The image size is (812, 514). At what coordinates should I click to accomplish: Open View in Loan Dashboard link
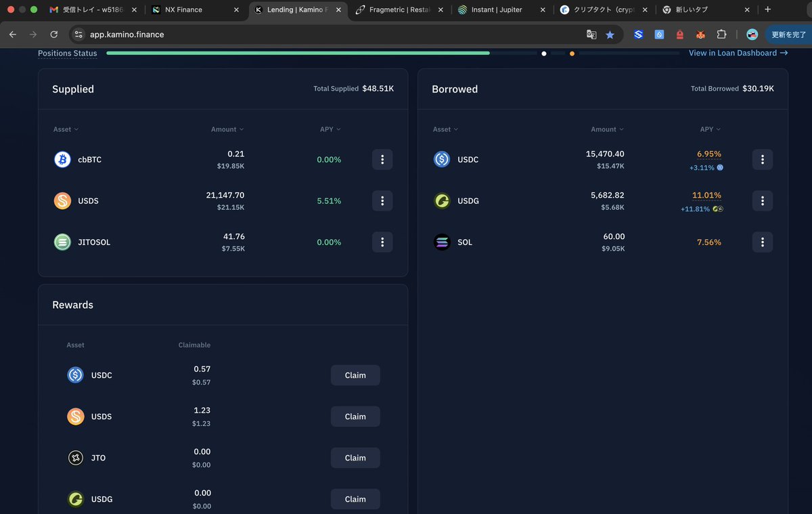coord(738,53)
